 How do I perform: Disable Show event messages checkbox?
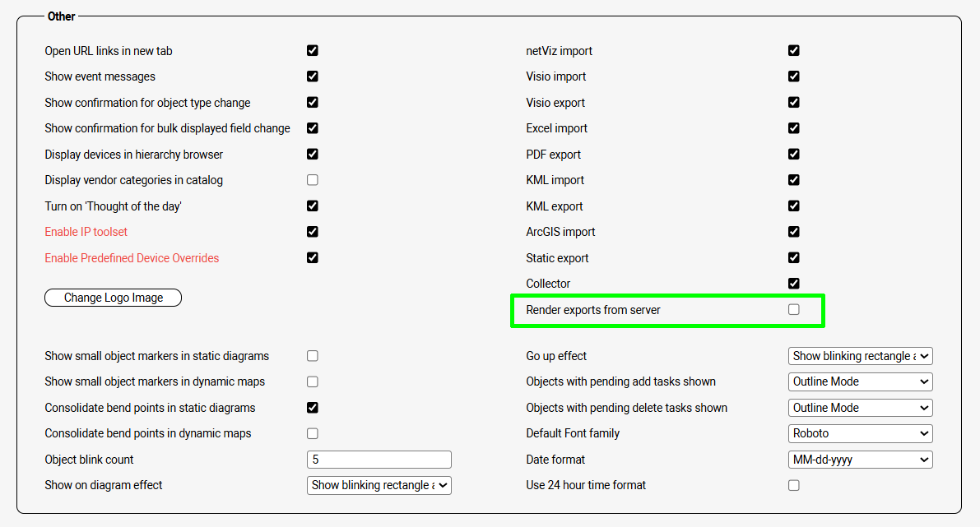(313, 76)
